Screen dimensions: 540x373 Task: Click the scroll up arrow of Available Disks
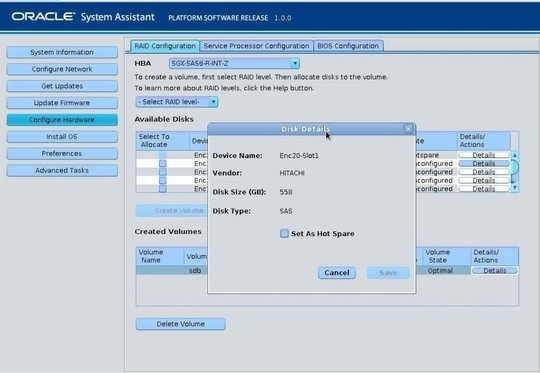click(515, 155)
